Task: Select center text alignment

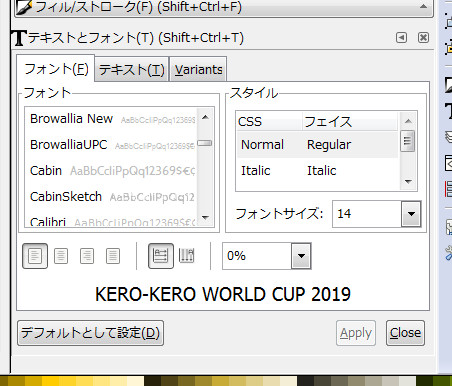Action: click(61, 256)
